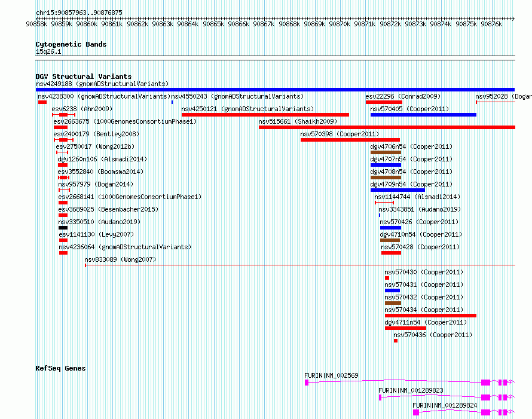
Task: Click the blue nsv570405 variant bar
Action: 423,115
